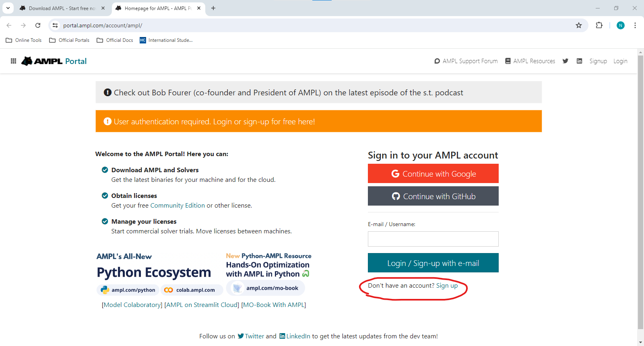Open MO-Book With AMPL link
This screenshot has width=644, height=346.
pos(274,305)
